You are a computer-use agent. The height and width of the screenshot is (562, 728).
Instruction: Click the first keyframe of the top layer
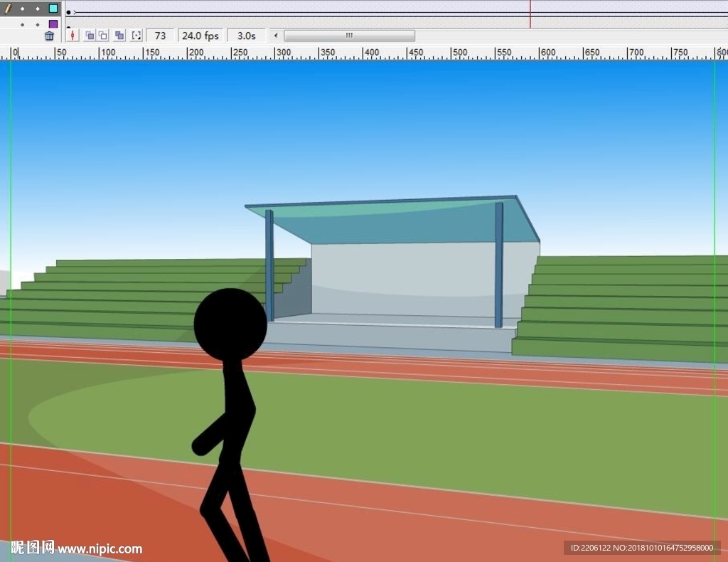pos(69,13)
